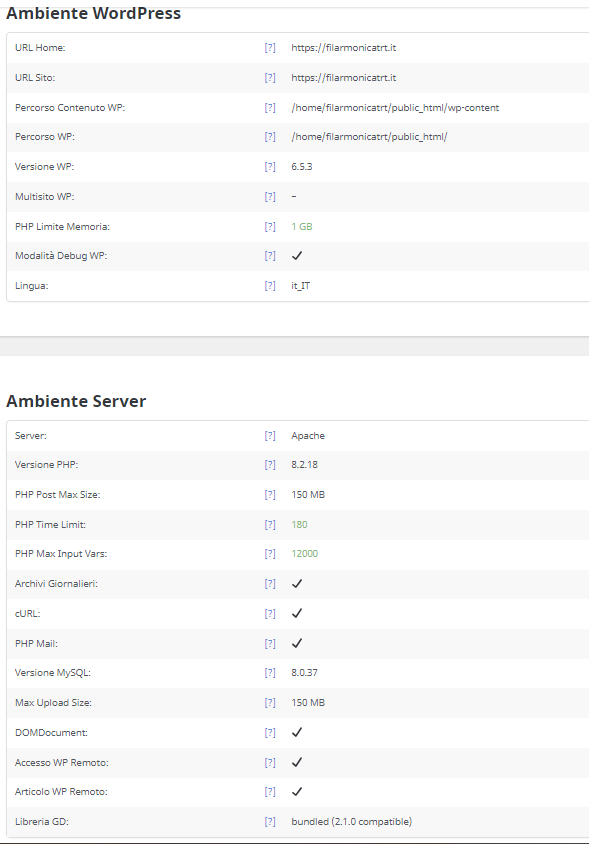This screenshot has width=589, height=844.
Task: Open help for the Versione PHP row
Action: point(270,465)
